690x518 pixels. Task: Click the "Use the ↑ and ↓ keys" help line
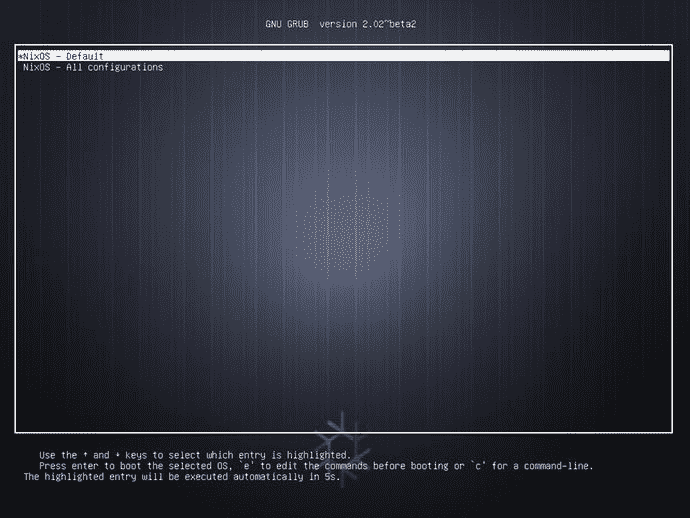point(195,455)
